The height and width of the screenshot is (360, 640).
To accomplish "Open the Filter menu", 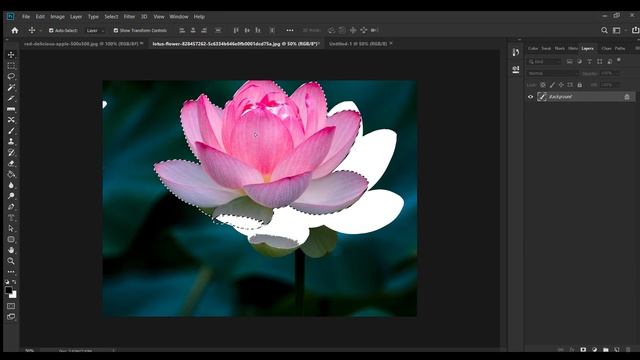I will [x=129, y=17].
